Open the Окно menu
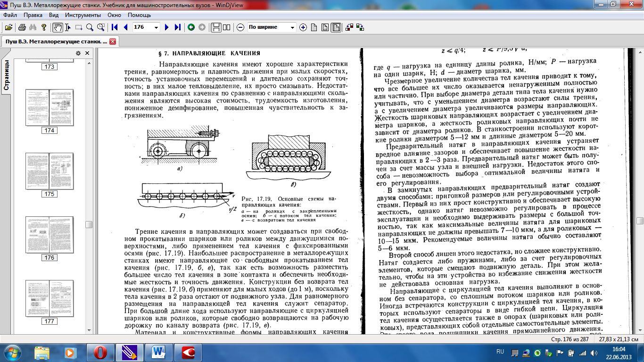 (115, 15)
